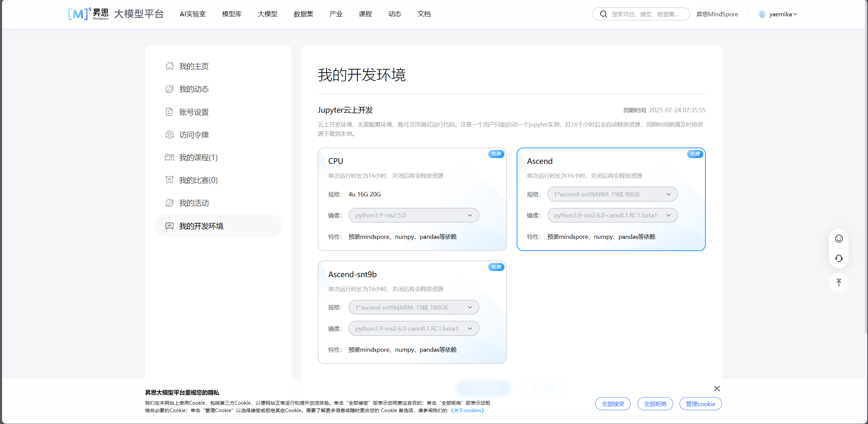Click the 访问令牌 shield icon
The height and width of the screenshot is (424, 868).
169,135
